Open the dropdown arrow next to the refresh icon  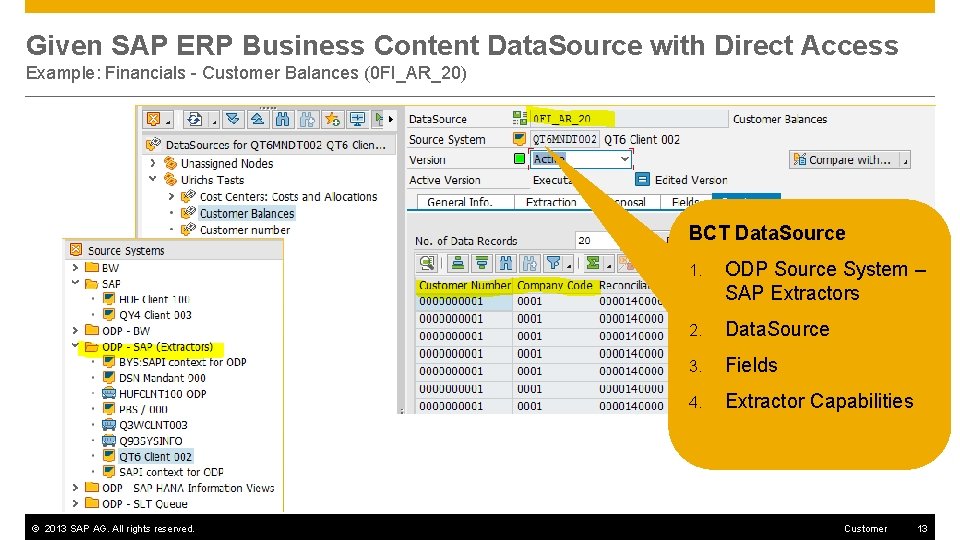(x=214, y=121)
